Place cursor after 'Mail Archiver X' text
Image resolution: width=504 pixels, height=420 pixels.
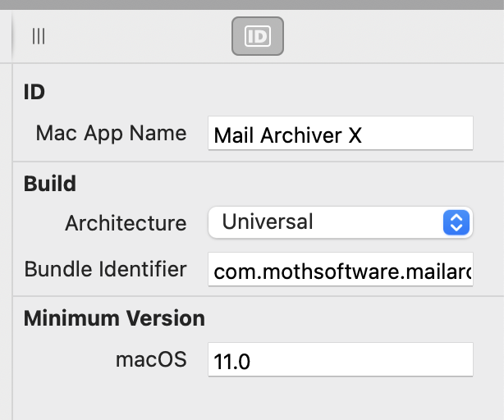(x=364, y=135)
